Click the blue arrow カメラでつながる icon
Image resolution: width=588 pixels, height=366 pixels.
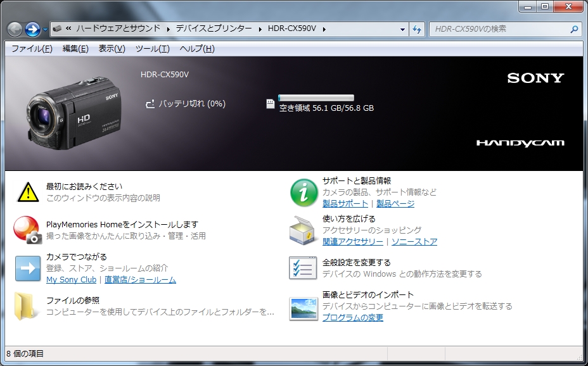click(x=28, y=268)
